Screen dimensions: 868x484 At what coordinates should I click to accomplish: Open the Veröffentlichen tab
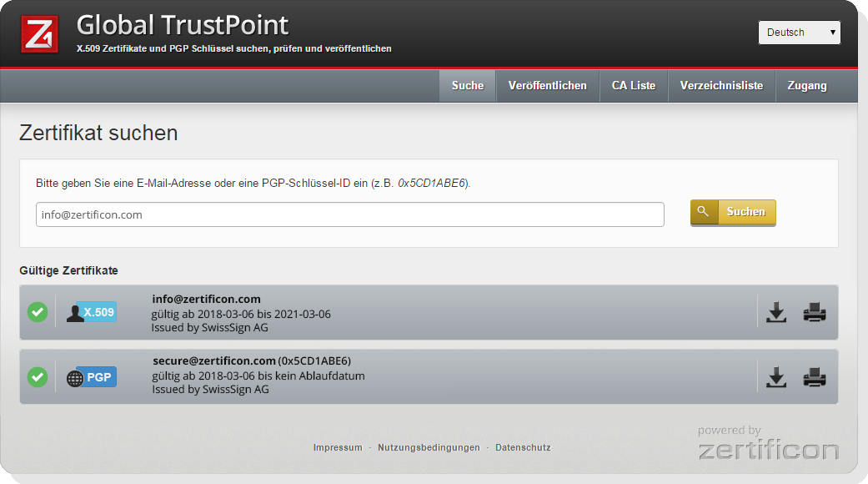coord(548,86)
